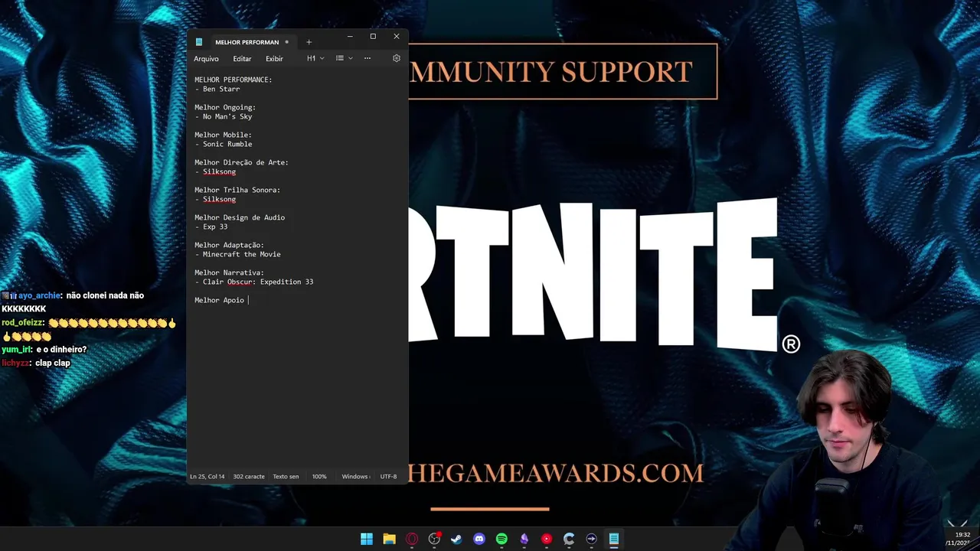Maximize the Notepad window

(x=373, y=37)
